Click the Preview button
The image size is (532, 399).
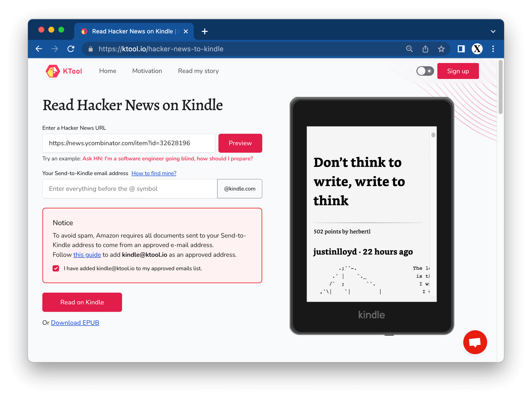coord(240,143)
